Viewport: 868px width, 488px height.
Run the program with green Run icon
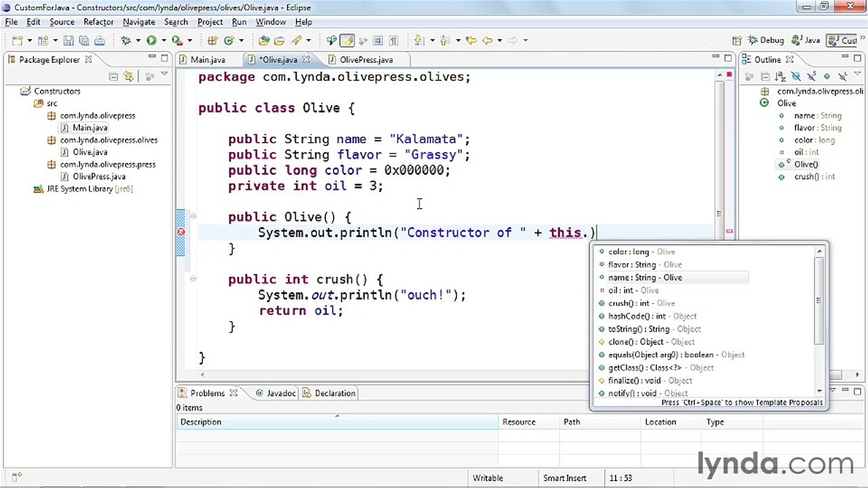151,41
